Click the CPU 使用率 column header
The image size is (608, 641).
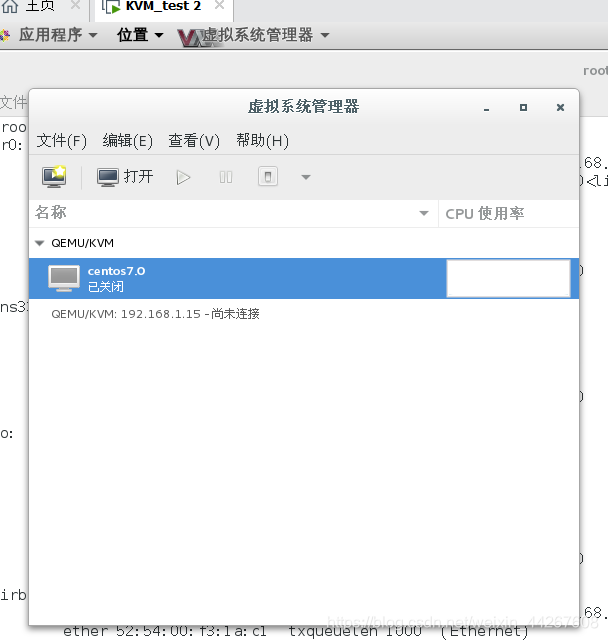(x=508, y=213)
